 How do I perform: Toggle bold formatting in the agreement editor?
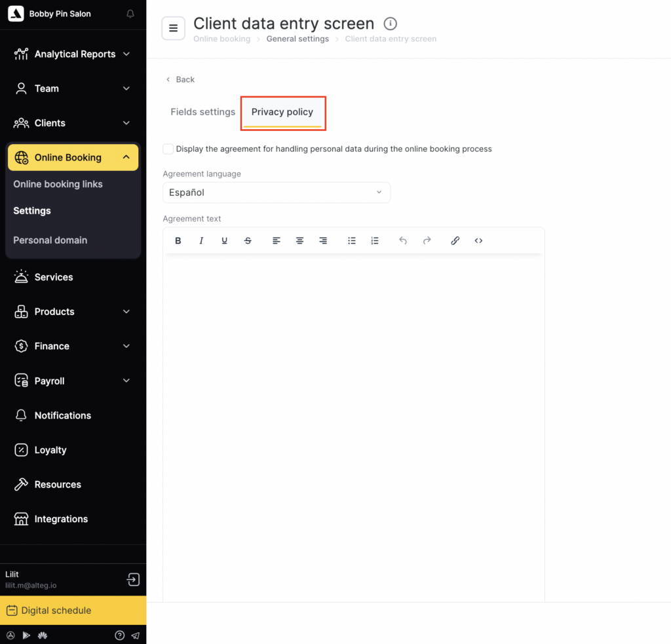point(178,241)
